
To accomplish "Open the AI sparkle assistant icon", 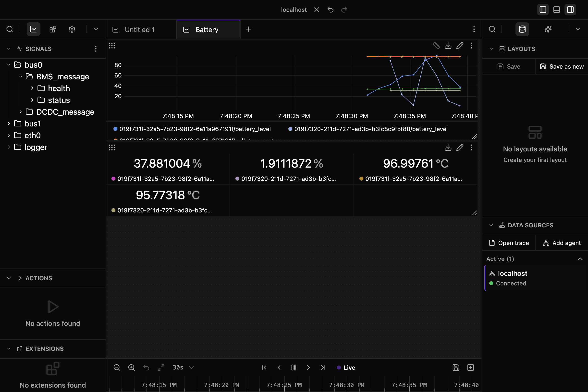I will coord(548,29).
